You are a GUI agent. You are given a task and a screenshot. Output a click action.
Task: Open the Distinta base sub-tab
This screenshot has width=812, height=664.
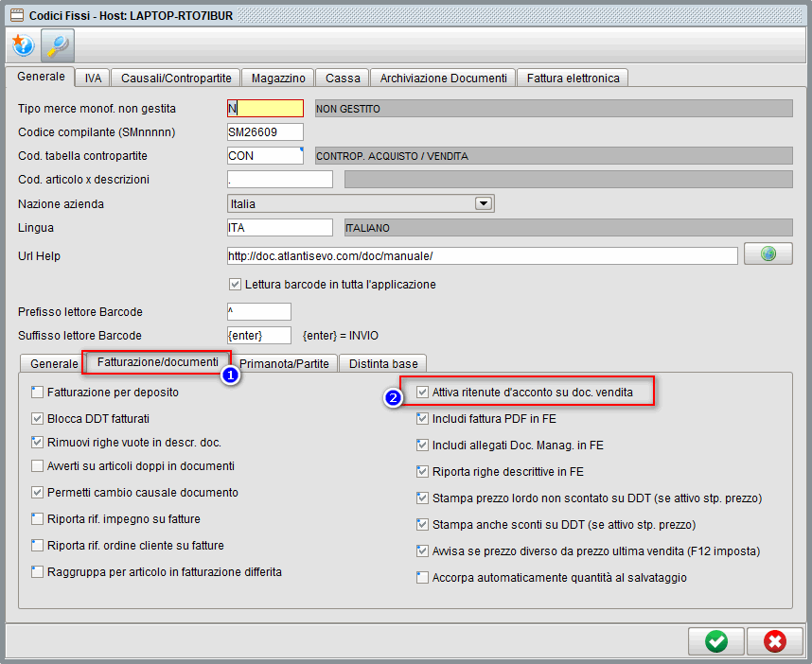383,363
